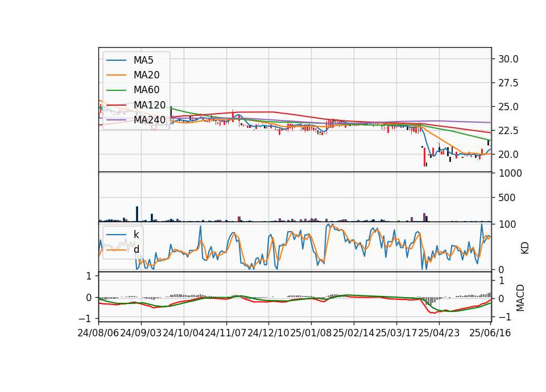Click the 24/12/10 date label
The height and width of the screenshot is (392, 546).
[268, 333]
